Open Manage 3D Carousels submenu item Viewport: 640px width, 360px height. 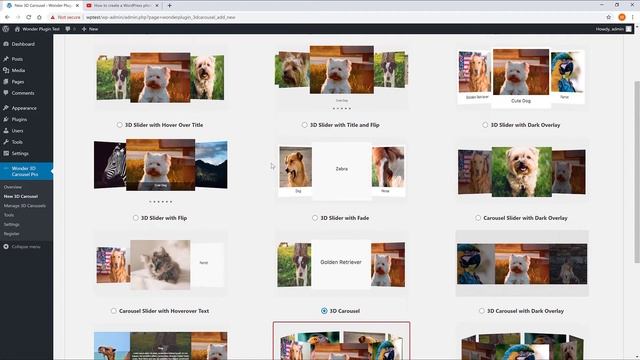24,206
